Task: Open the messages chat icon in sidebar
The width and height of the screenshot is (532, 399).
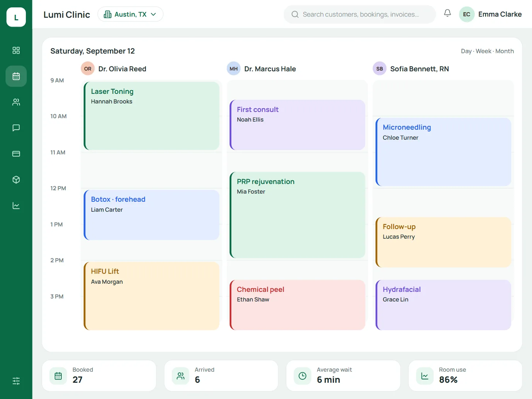Action: (x=16, y=128)
